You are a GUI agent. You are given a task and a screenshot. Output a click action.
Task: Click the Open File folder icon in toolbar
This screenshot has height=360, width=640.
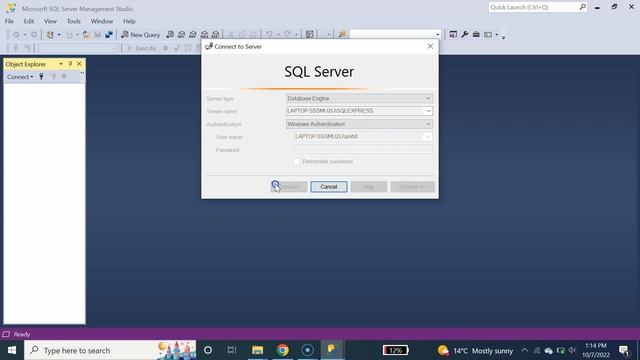click(86, 35)
